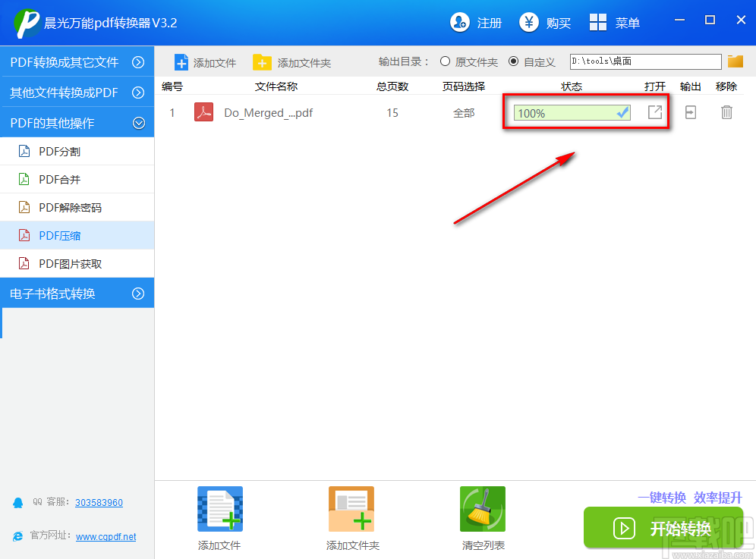Click the yellow 添加文件夹 toolbar icon

[262, 62]
